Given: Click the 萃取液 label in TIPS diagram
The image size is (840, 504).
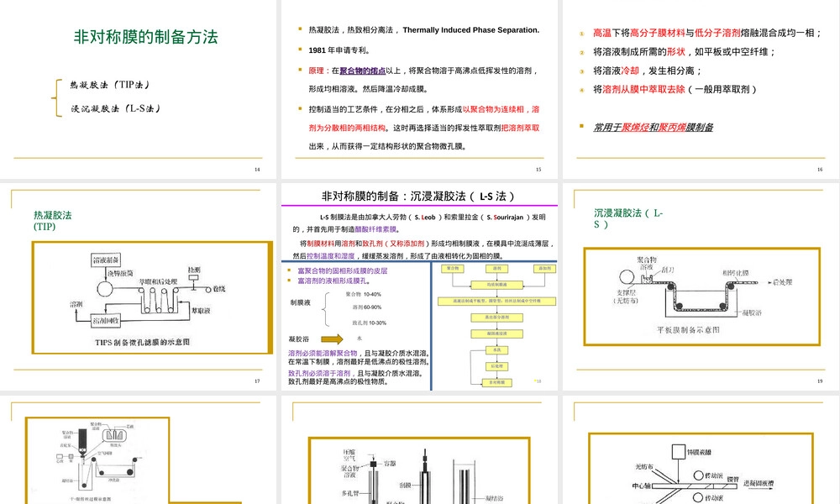Looking at the screenshot, I should tap(201, 311).
